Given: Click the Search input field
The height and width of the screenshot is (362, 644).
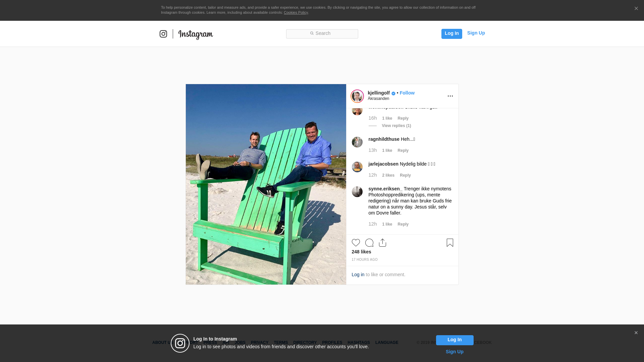Looking at the screenshot, I should [322, 34].
